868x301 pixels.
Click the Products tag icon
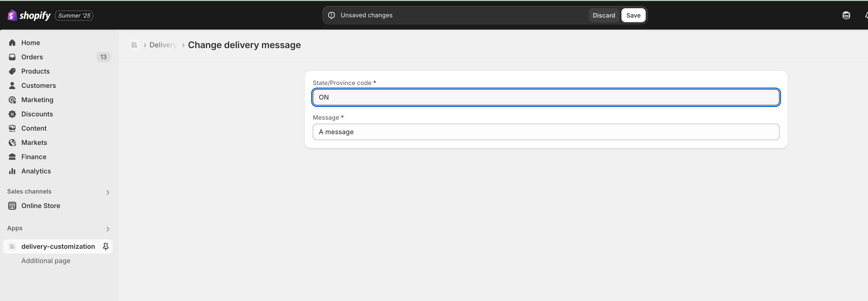(x=12, y=71)
